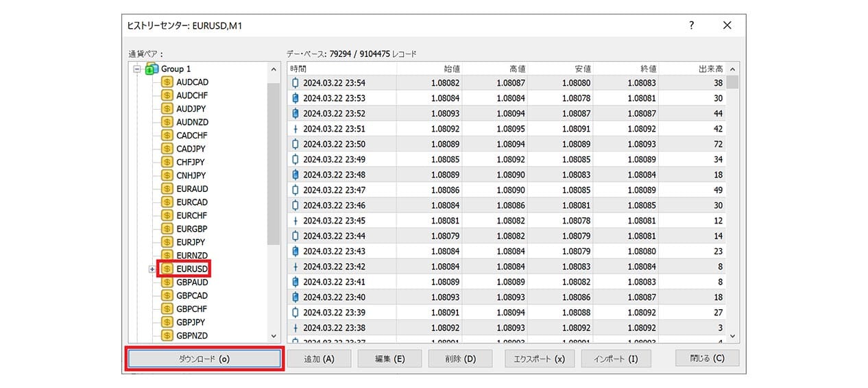Click the 出来高 column header

(691, 69)
